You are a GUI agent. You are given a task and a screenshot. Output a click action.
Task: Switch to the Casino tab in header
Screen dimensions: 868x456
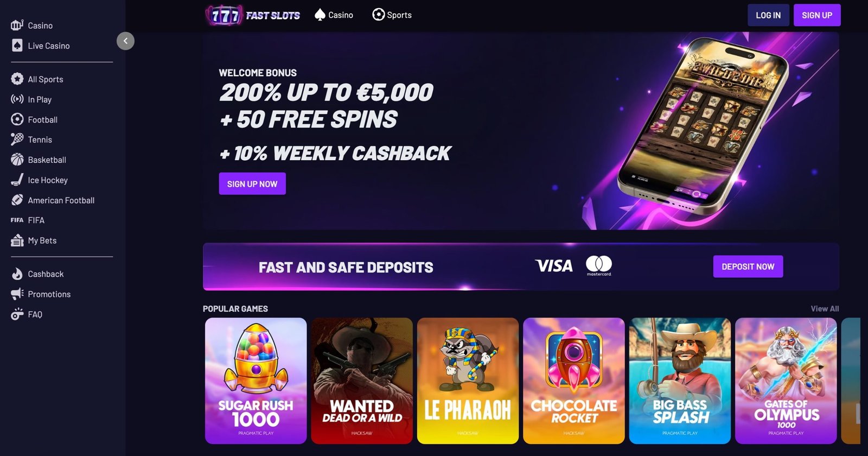pos(334,15)
